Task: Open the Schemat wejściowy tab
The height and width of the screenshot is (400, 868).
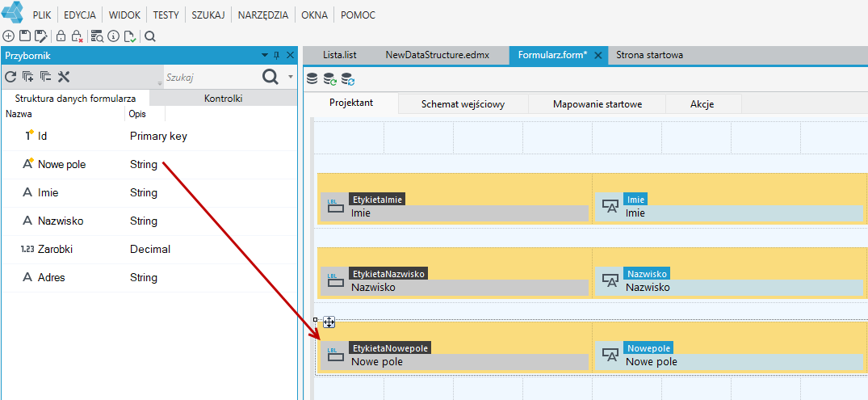Action: (463, 103)
